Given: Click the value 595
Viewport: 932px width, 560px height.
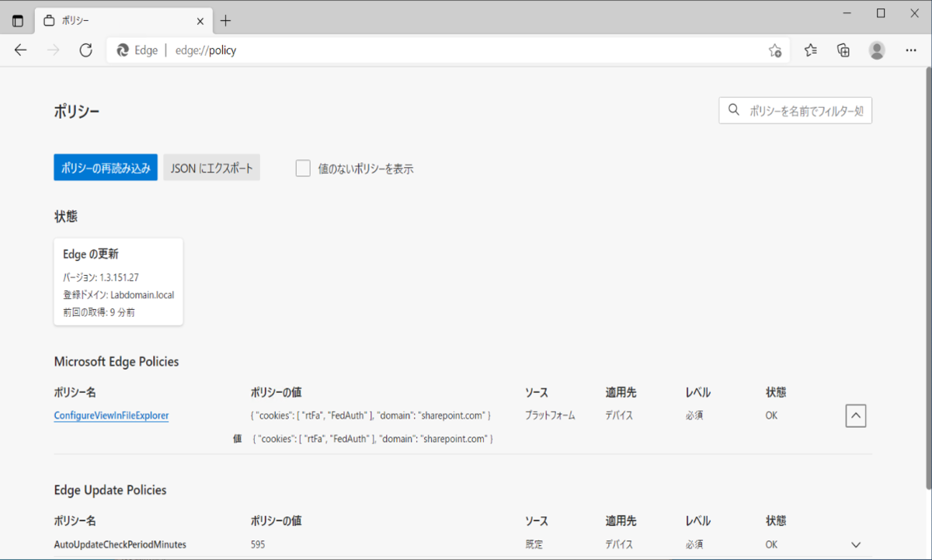Looking at the screenshot, I should point(258,544).
